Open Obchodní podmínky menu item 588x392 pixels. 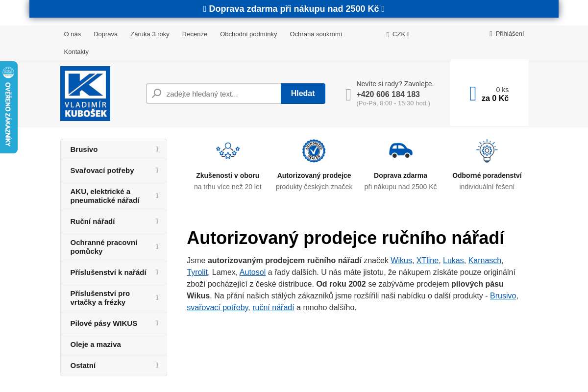pyautogui.click(x=248, y=34)
